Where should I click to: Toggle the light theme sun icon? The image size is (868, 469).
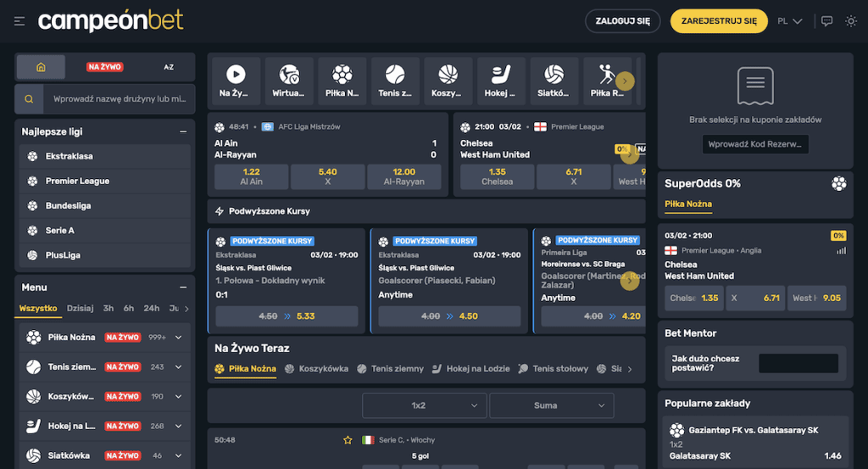point(851,21)
